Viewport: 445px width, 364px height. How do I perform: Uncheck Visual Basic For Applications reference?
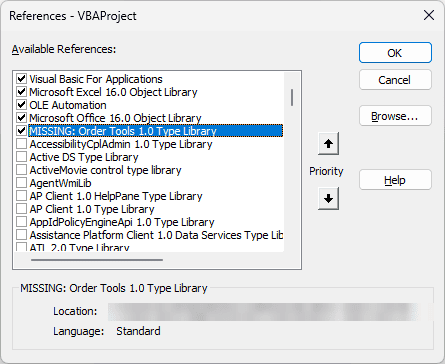pos(22,79)
